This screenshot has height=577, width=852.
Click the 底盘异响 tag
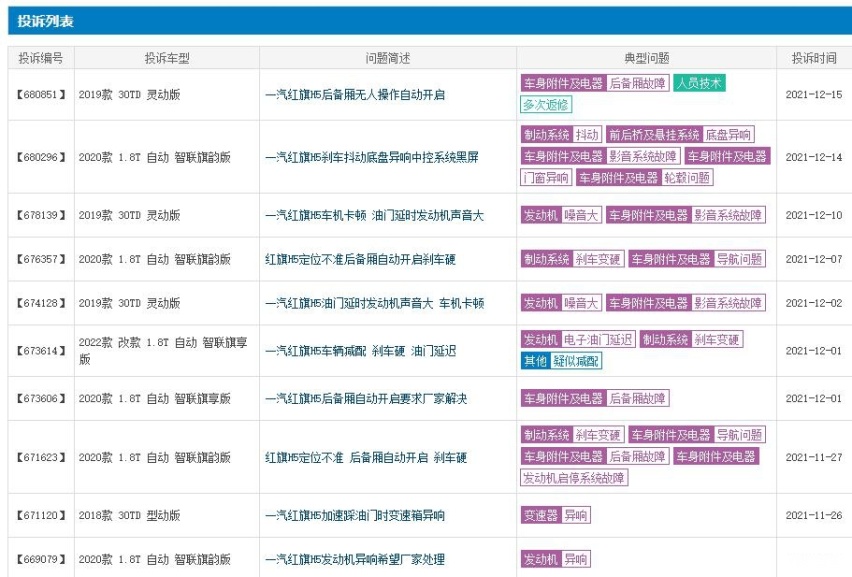pyautogui.click(x=728, y=135)
